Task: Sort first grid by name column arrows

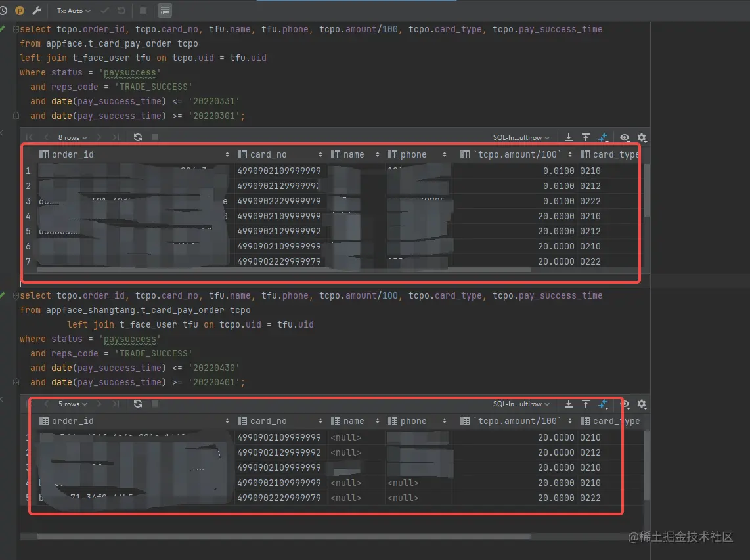Action: pos(378,154)
